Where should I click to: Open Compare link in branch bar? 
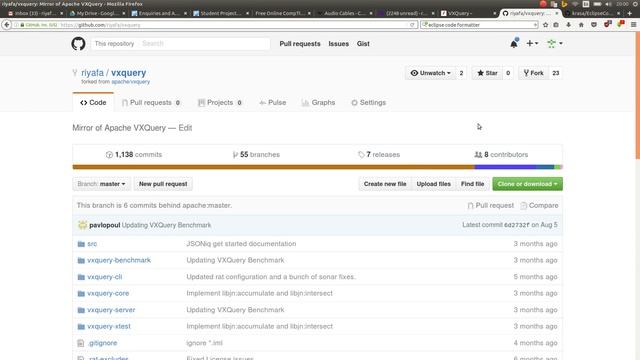(x=540, y=205)
